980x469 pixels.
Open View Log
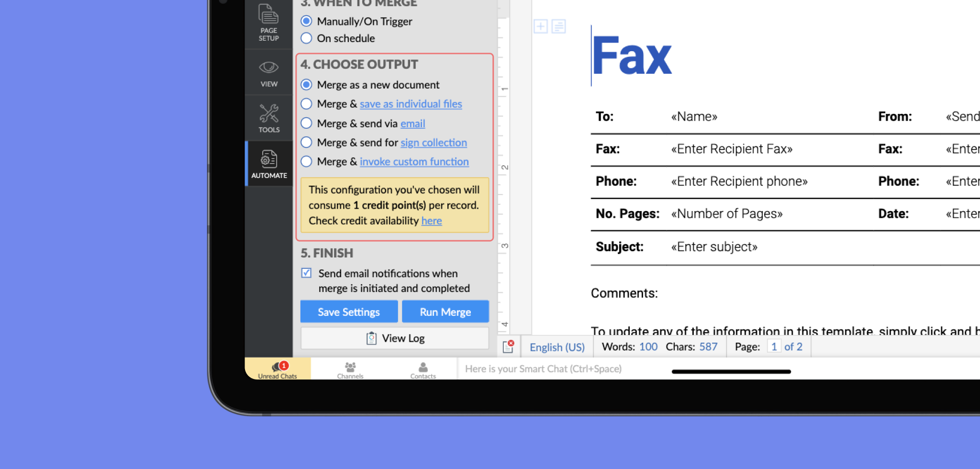[395, 338]
